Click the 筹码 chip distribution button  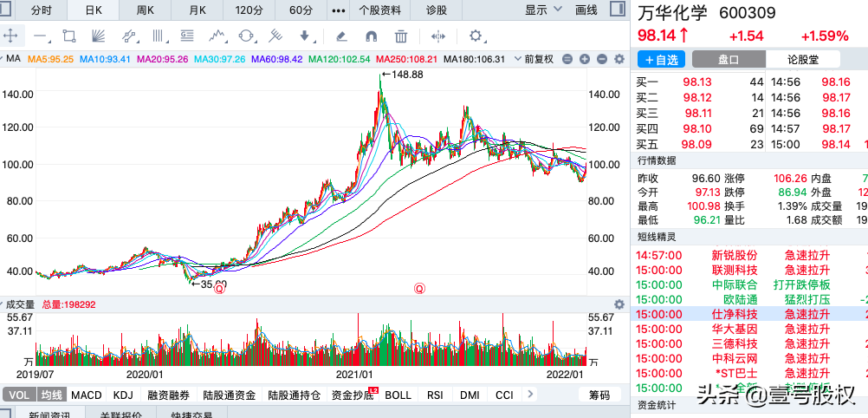599,395
